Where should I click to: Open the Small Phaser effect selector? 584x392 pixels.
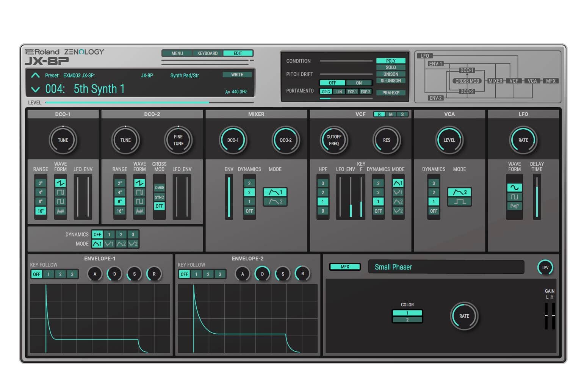(446, 267)
